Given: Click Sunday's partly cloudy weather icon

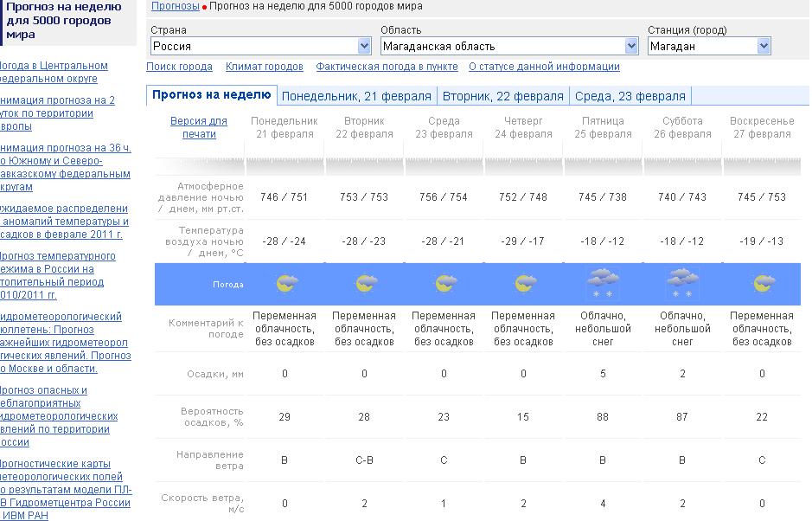Looking at the screenshot, I should point(762,284).
